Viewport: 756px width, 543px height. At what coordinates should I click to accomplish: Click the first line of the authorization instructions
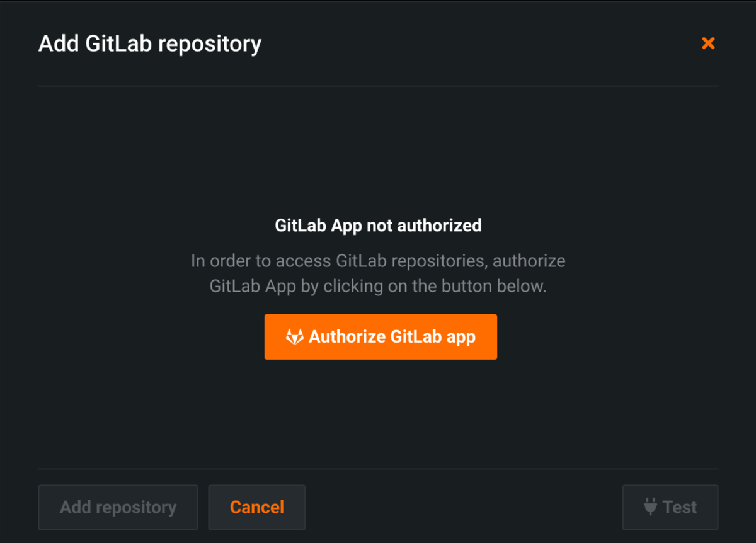coord(378,261)
